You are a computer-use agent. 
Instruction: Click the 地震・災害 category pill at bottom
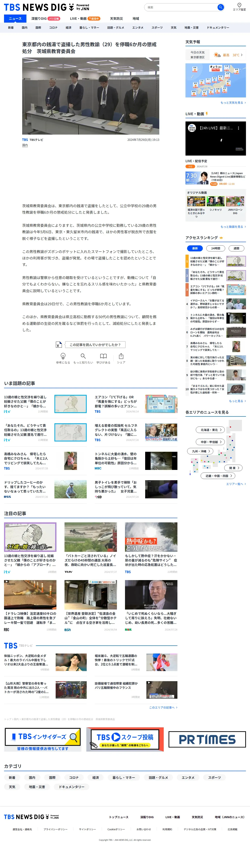pos(37,787)
